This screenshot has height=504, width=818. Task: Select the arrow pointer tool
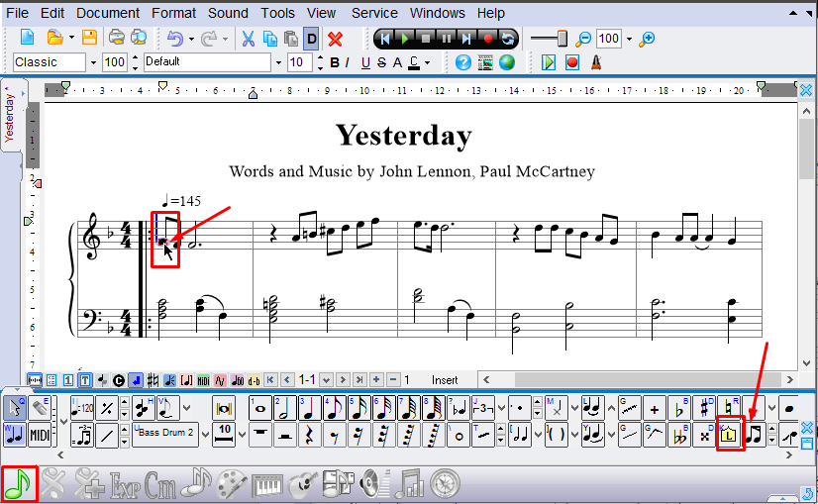(15, 408)
